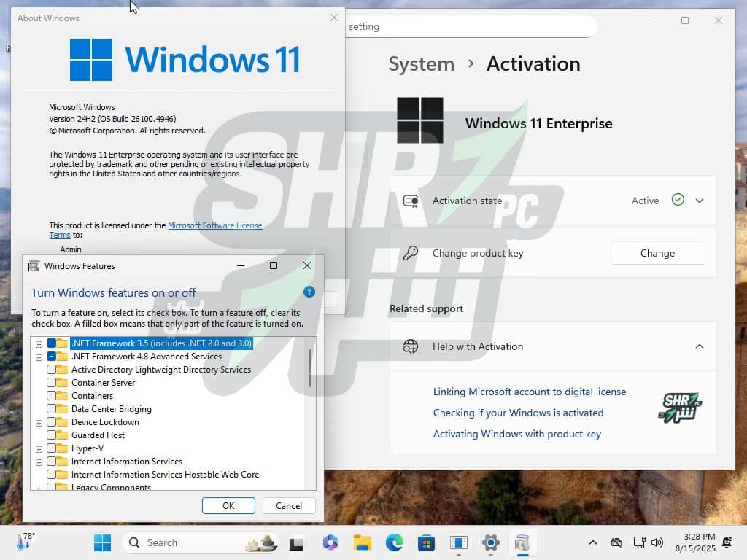
Task: Click the Windows Features title bar icon
Action: (x=34, y=265)
